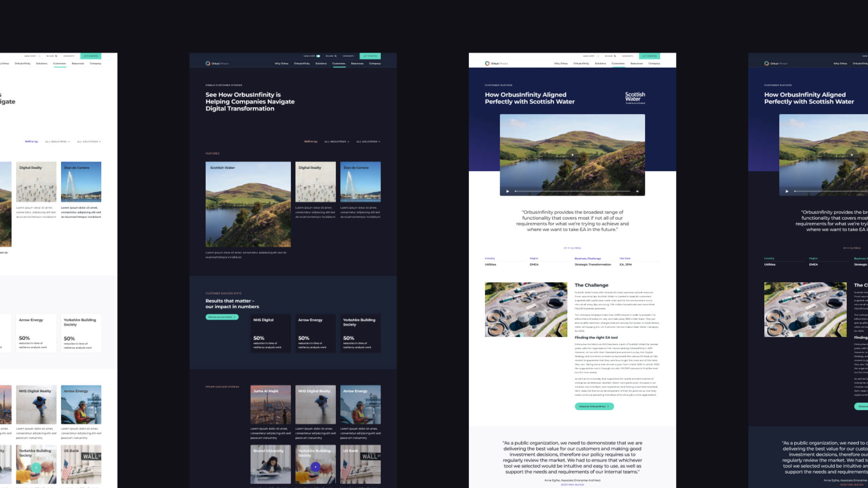Click Yorkshire Building Society stat card on dark page
This screenshot has height=488, width=868.
pyautogui.click(x=360, y=333)
